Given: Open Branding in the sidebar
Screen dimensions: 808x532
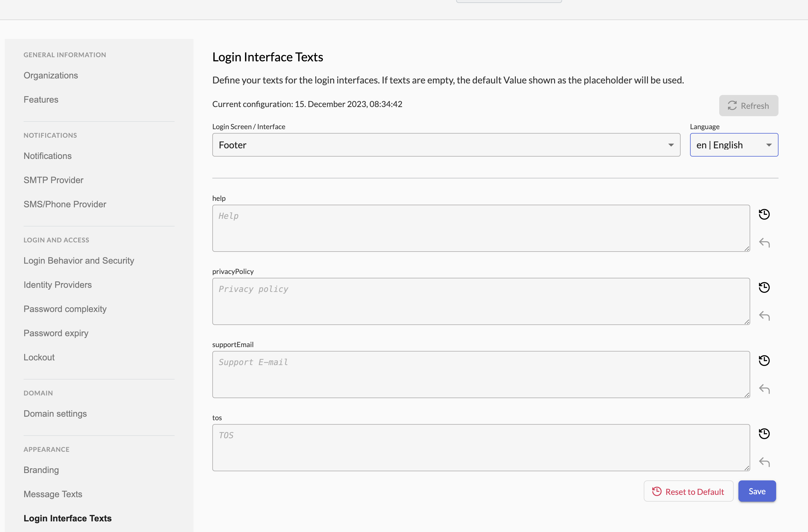Looking at the screenshot, I should click(41, 470).
